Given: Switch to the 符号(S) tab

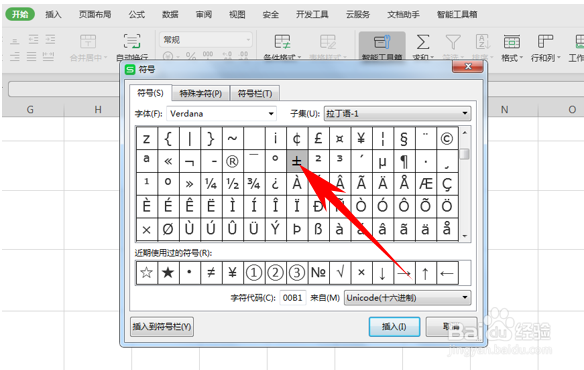Looking at the screenshot, I should (x=150, y=93).
